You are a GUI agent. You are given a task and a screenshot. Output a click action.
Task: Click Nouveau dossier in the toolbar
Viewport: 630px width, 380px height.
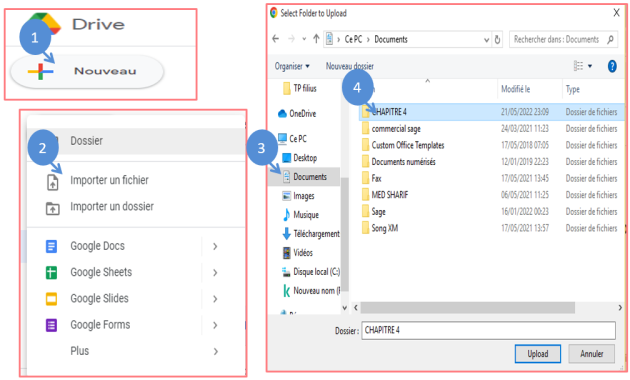pos(350,66)
